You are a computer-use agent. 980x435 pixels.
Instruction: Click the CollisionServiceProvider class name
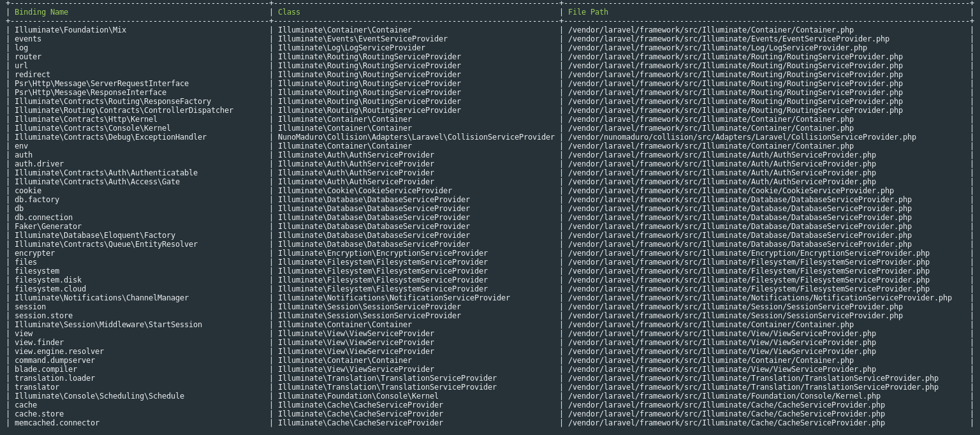[416, 136]
